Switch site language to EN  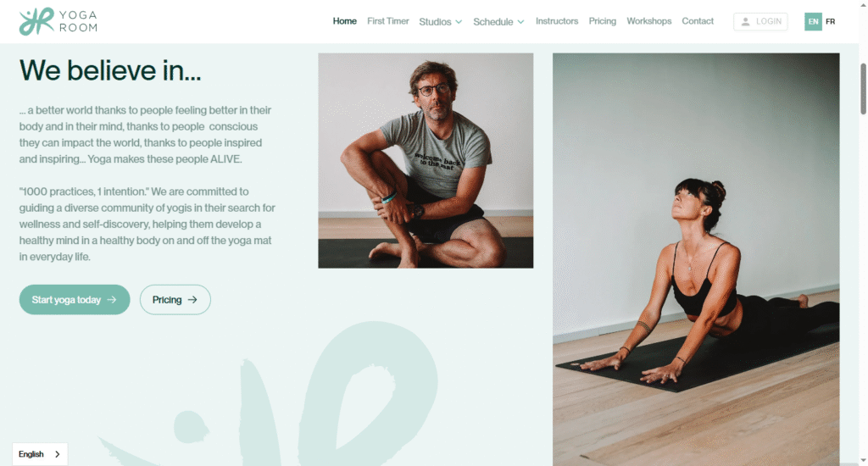[813, 21]
